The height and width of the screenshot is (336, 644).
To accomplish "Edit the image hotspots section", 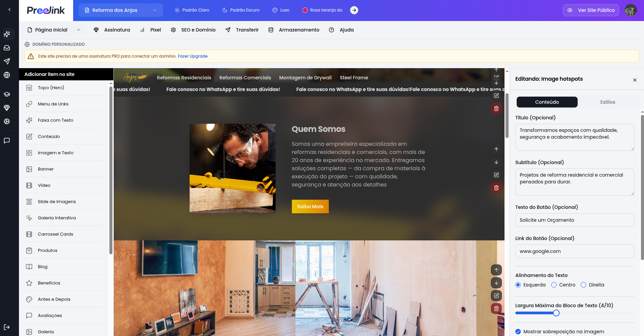I will click(x=496, y=296).
